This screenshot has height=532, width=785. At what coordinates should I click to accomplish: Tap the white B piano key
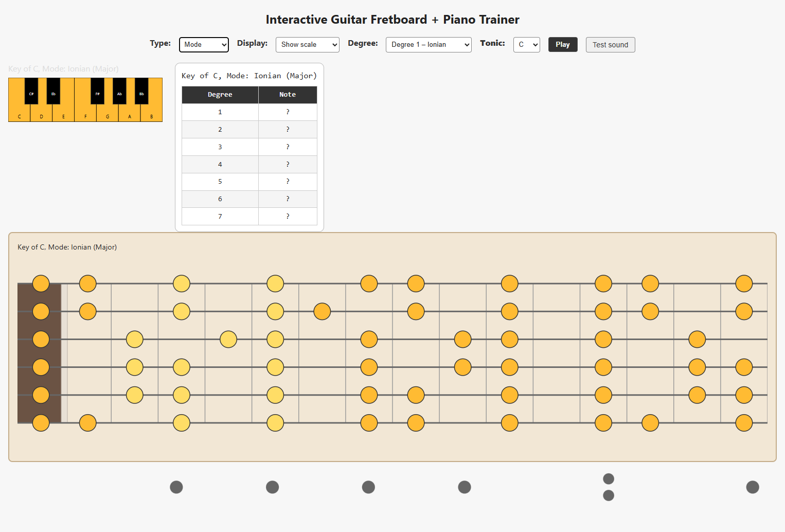151,114
